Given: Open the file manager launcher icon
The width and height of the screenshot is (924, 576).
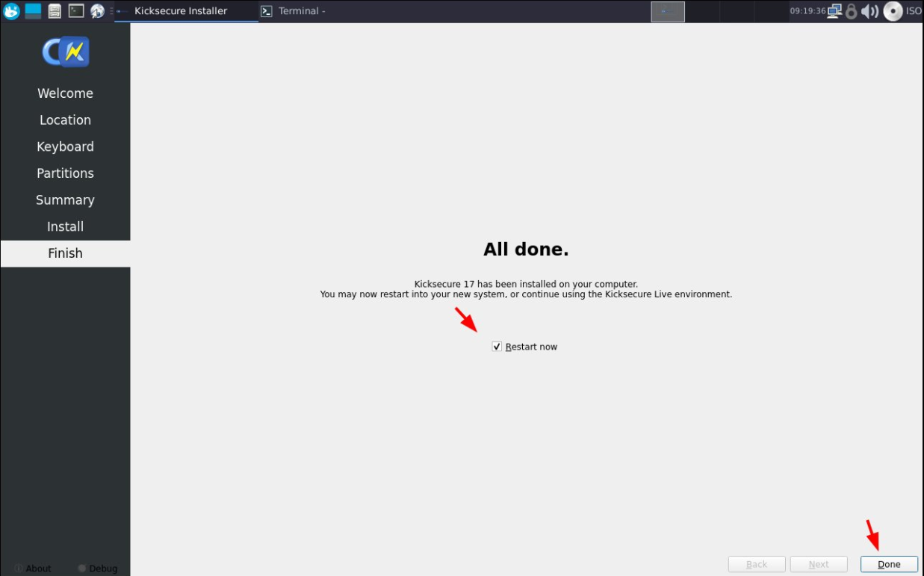Looking at the screenshot, I should click(55, 11).
